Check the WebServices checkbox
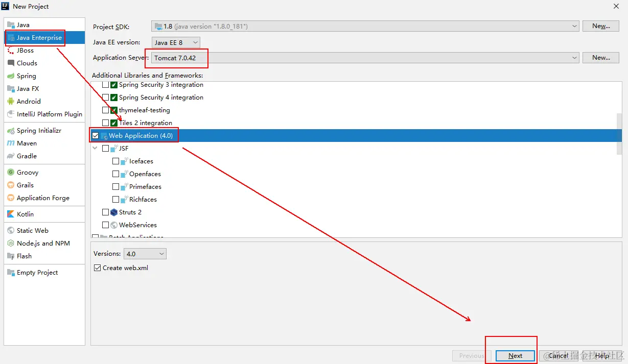Image resolution: width=628 pixels, height=364 pixels. [x=106, y=225]
